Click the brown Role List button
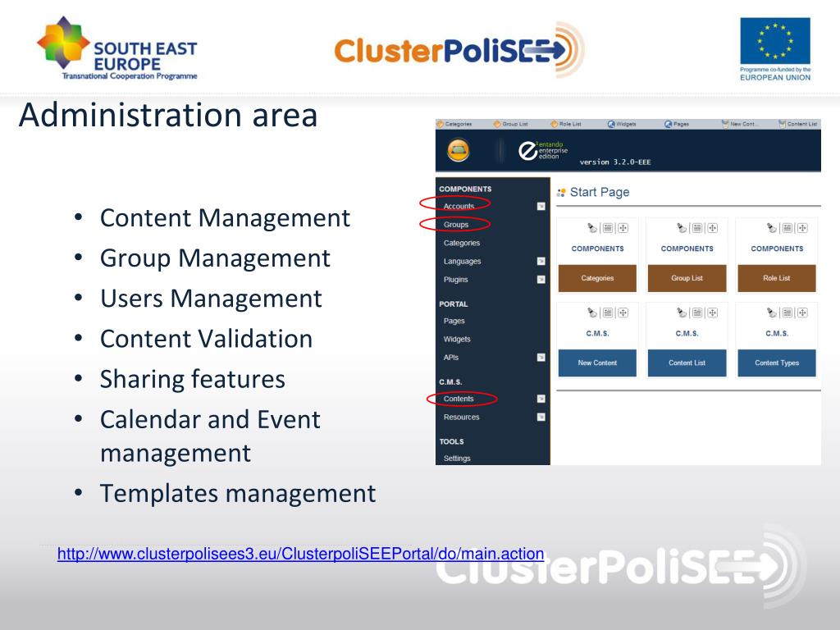Image resolution: width=840 pixels, height=630 pixels. (777, 278)
